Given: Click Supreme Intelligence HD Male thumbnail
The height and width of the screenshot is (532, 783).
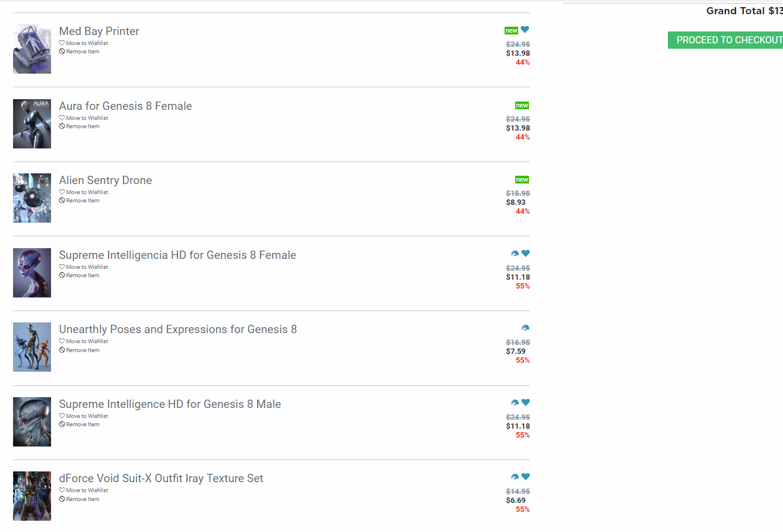Looking at the screenshot, I should click(x=32, y=422).
